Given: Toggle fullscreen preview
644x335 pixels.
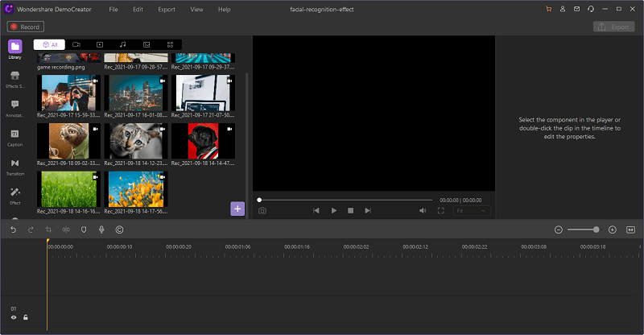Looking at the screenshot, I should click(x=440, y=210).
